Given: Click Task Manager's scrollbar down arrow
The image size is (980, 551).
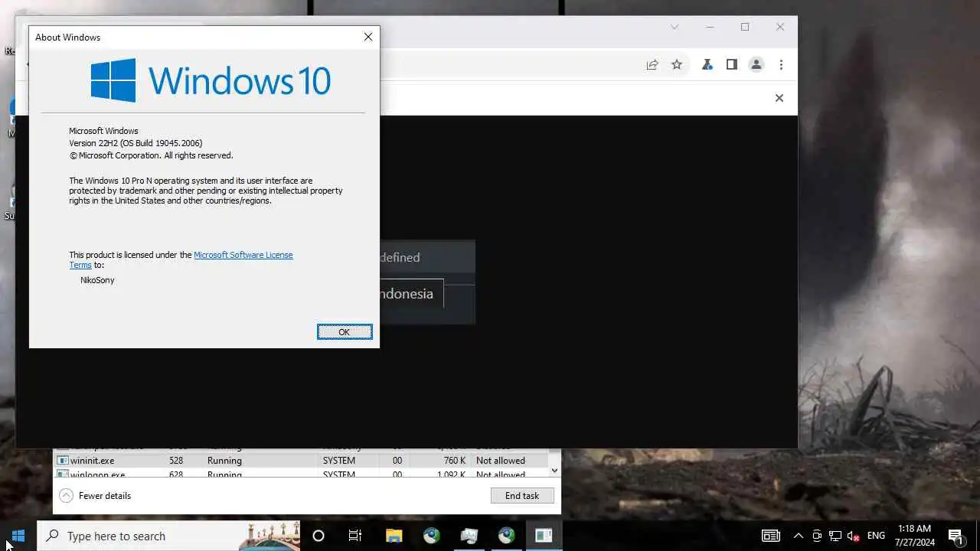Looking at the screenshot, I should point(555,471).
